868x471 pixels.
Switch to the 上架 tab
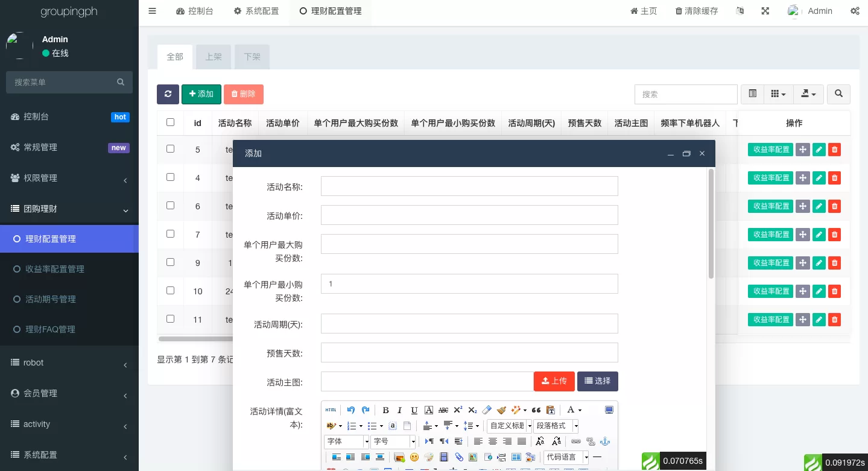[214, 57]
